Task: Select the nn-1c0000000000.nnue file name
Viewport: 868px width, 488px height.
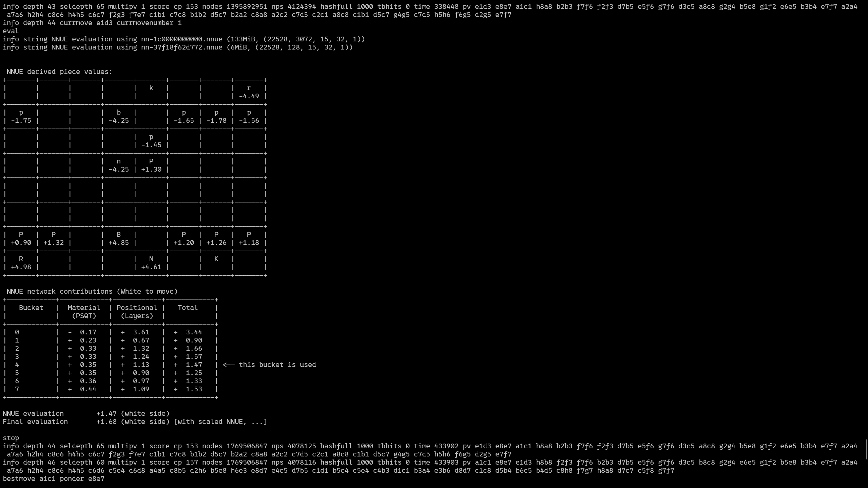Action: [182, 39]
